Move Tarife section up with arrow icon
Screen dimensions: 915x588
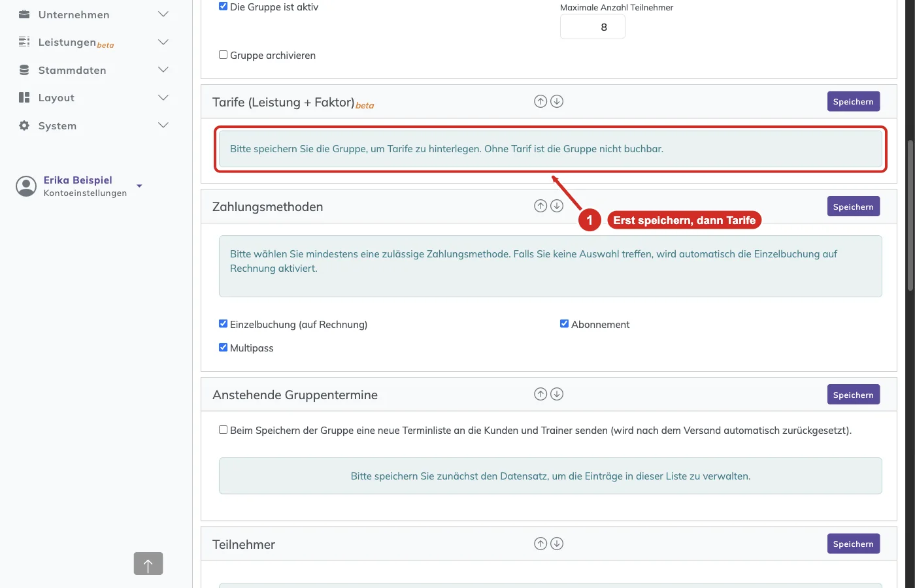point(541,101)
